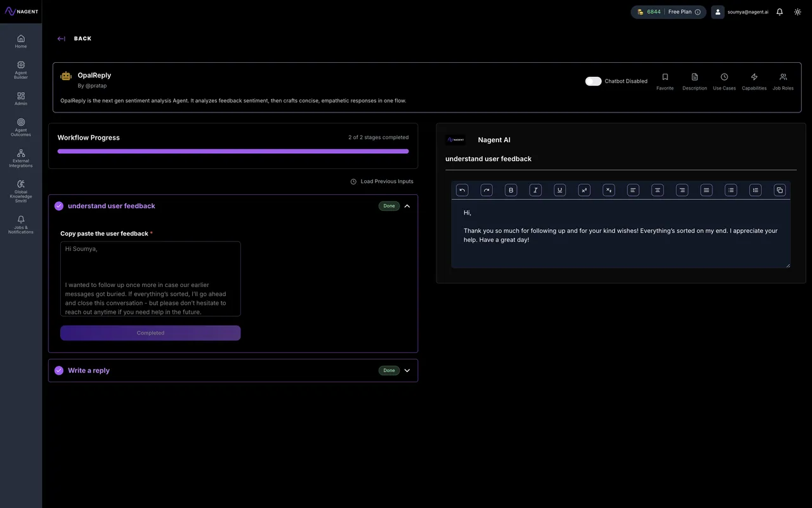Apply superscript formatting
The height and width of the screenshot is (508, 812).
tap(584, 190)
